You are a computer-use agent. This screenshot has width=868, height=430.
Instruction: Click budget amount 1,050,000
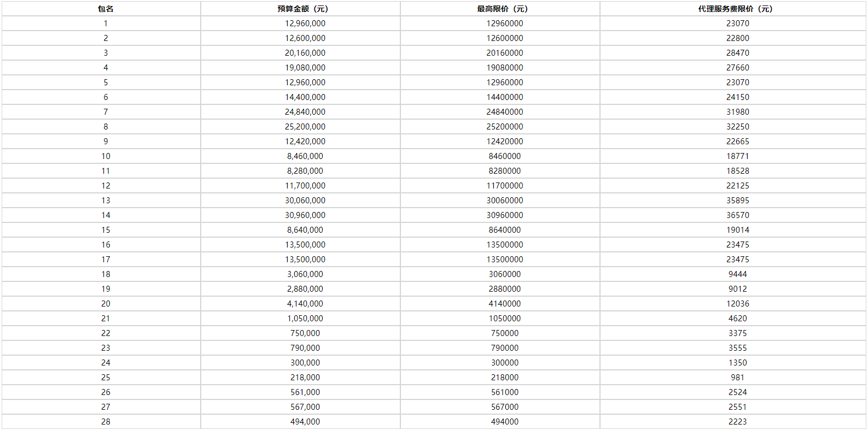[x=305, y=319]
